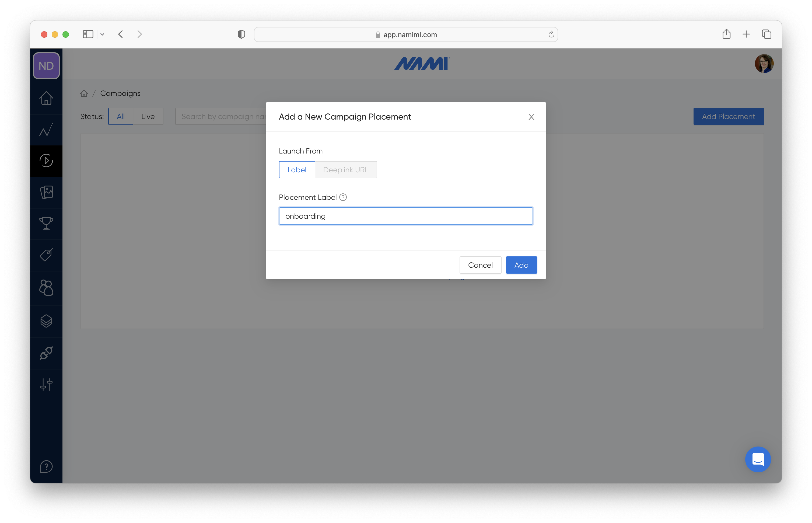Viewport: 812px width, 523px height.
Task: Expand the Safari sidebar dropdown chevron
Action: coord(102,34)
